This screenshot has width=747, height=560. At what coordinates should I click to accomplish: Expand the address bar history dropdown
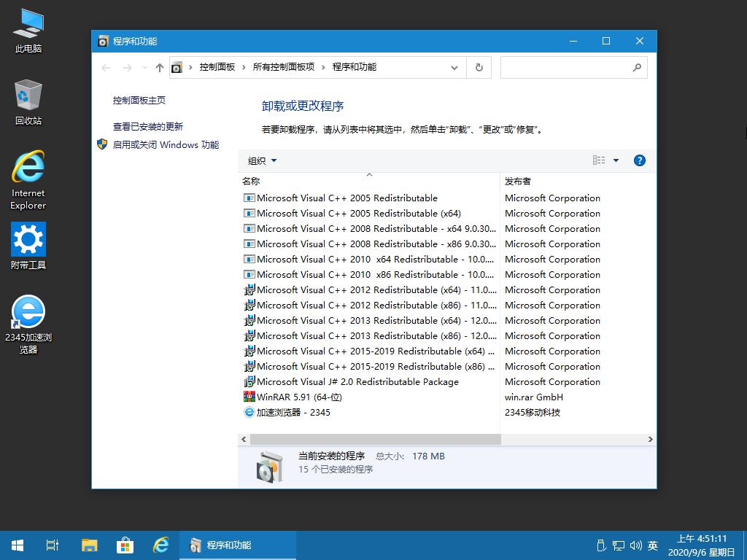[454, 68]
